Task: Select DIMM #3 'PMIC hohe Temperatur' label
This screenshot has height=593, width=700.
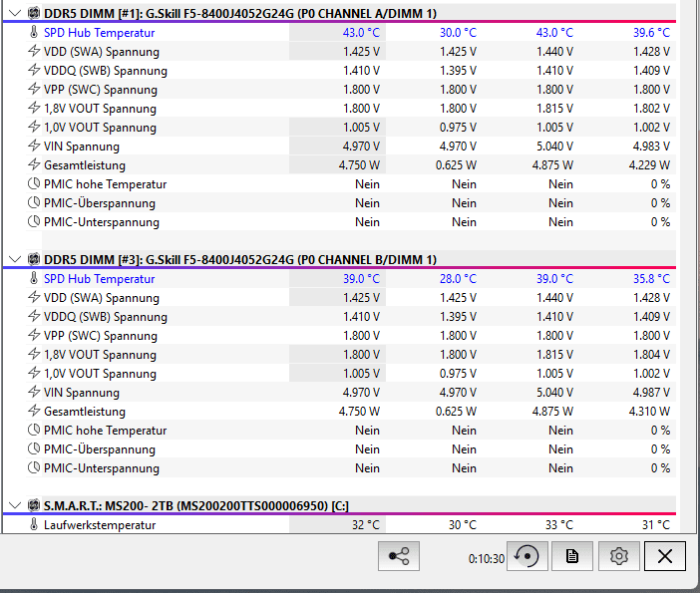Action: [x=105, y=431]
